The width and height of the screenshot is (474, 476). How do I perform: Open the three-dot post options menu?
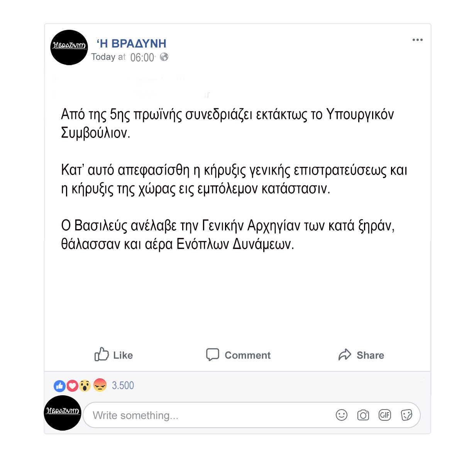417,40
